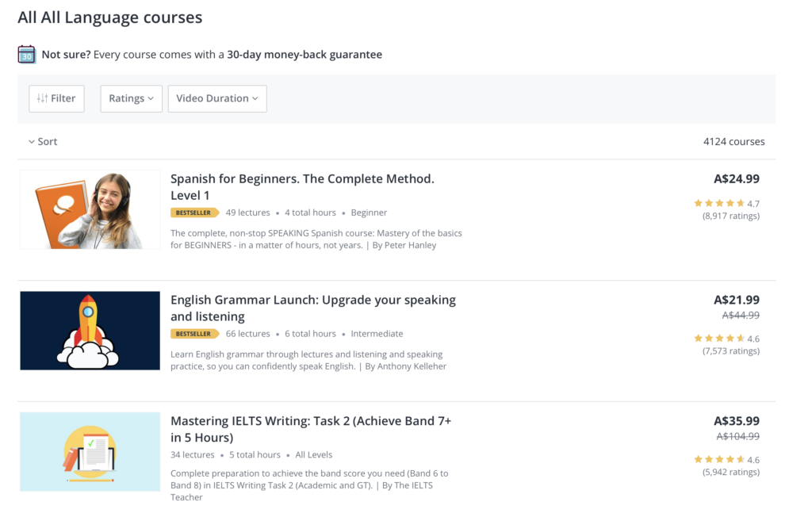Click the (8,917 ratings) text
Viewport: 812px width, 517px height.
[x=730, y=216]
